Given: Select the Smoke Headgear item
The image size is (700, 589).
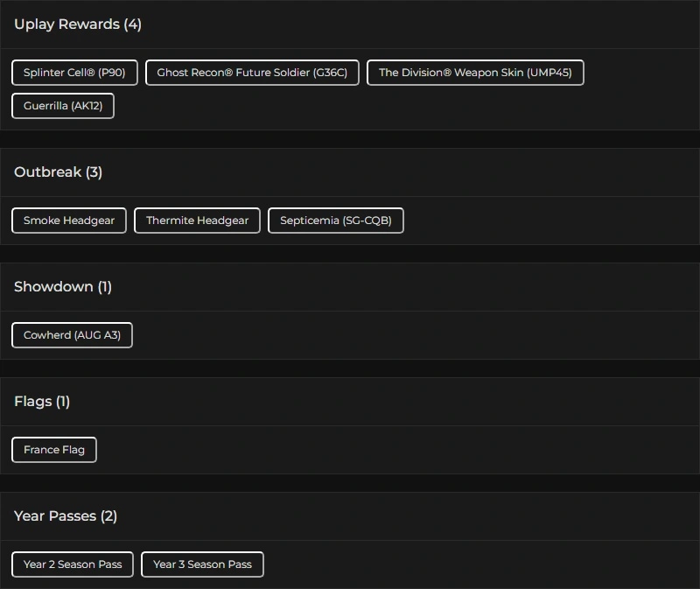Looking at the screenshot, I should [x=69, y=221].
